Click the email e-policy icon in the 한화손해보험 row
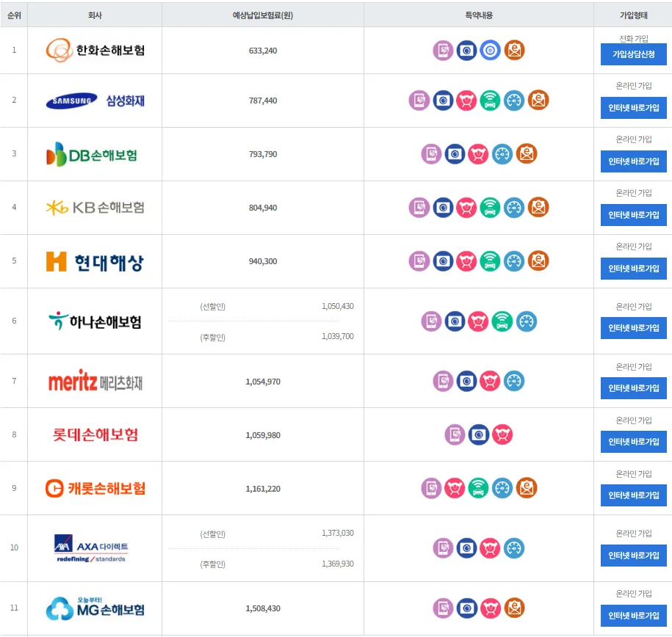This screenshot has width=672, height=637. click(x=514, y=51)
